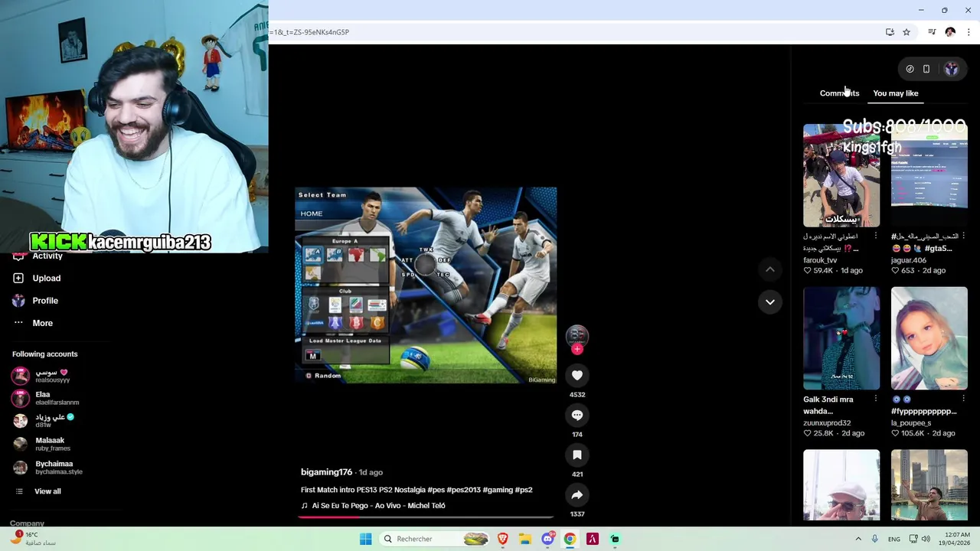Open the zuunxuprod32 username link
Image resolution: width=980 pixels, height=551 pixels.
coord(827,423)
